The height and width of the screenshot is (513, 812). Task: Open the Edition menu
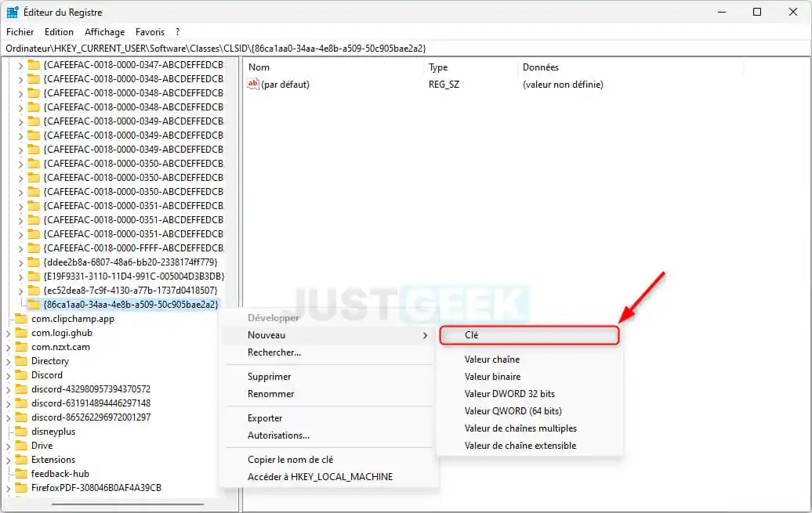[x=59, y=32]
